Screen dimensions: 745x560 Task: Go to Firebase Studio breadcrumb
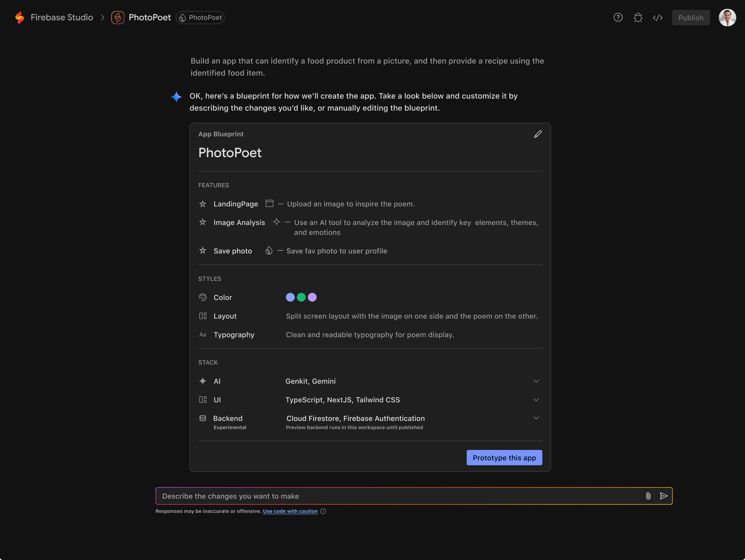point(62,18)
